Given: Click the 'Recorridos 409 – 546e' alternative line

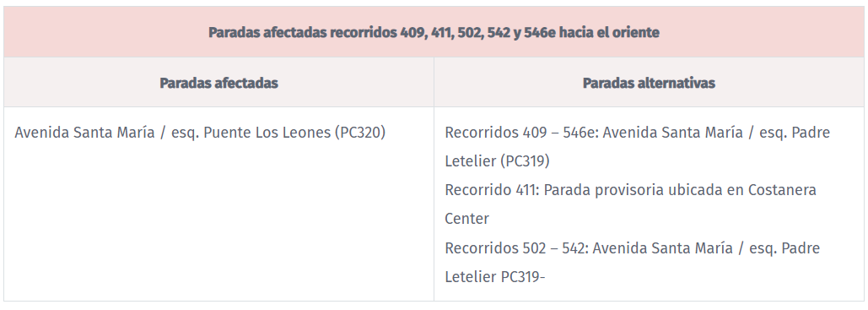Looking at the screenshot, I should [638, 133].
